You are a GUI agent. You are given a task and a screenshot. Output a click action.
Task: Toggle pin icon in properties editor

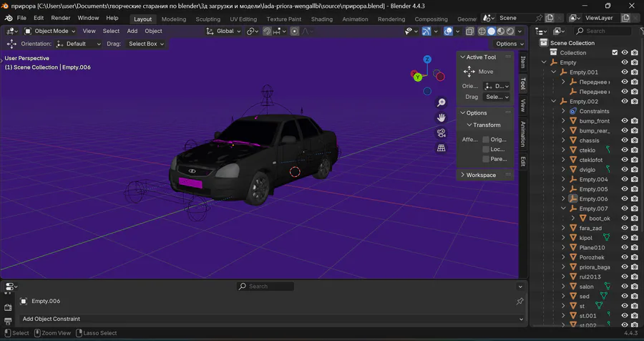pos(519,302)
